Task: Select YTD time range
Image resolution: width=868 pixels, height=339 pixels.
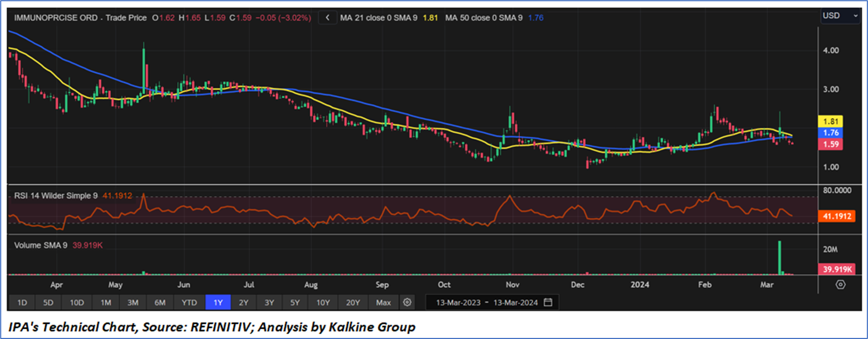Action: tap(189, 302)
